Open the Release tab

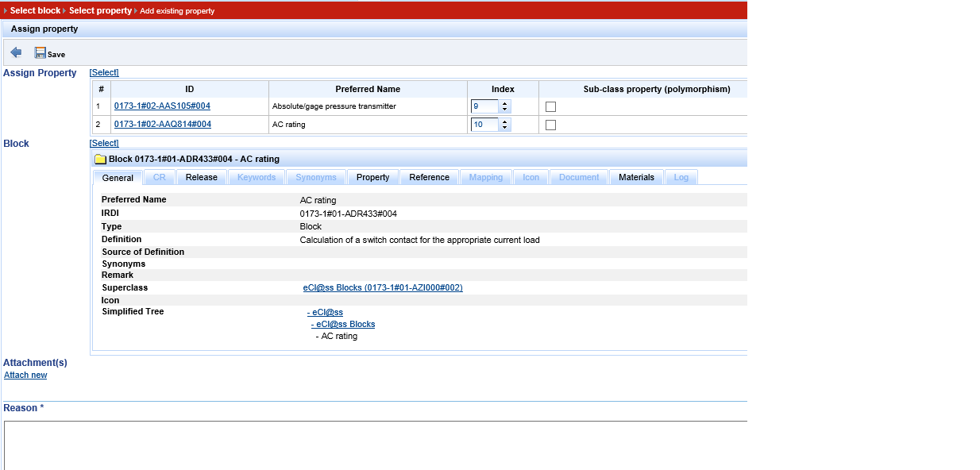coord(201,177)
